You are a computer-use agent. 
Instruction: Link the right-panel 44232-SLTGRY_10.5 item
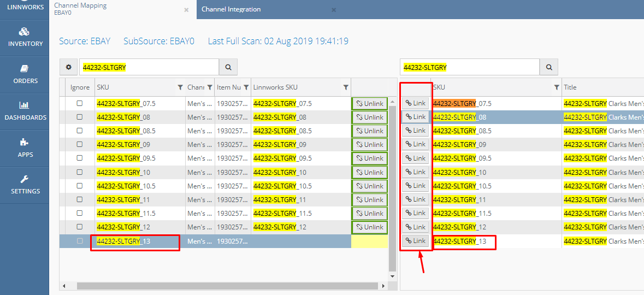pyautogui.click(x=416, y=186)
